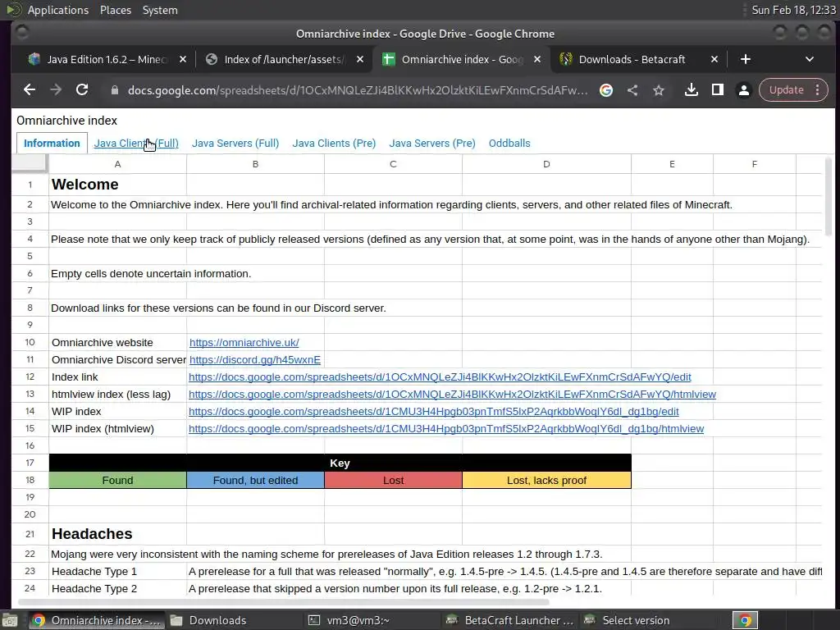Bookmark this page with the star icon

[659, 90]
